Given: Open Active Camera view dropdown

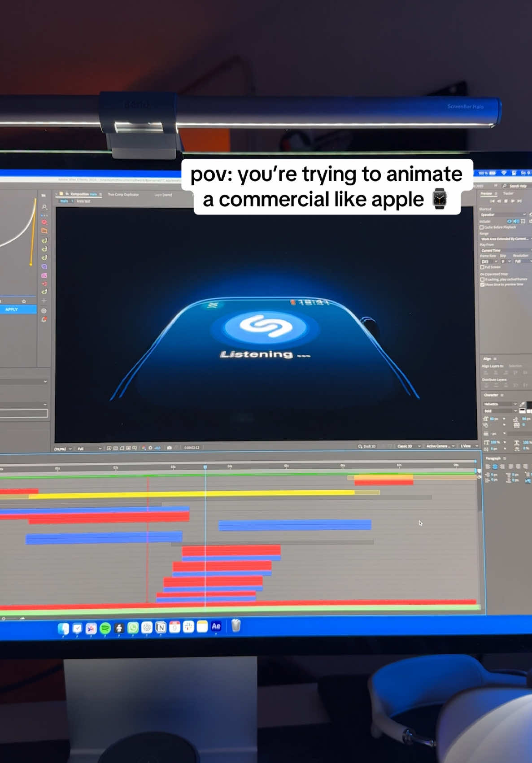Looking at the screenshot, I should (440, 446).
